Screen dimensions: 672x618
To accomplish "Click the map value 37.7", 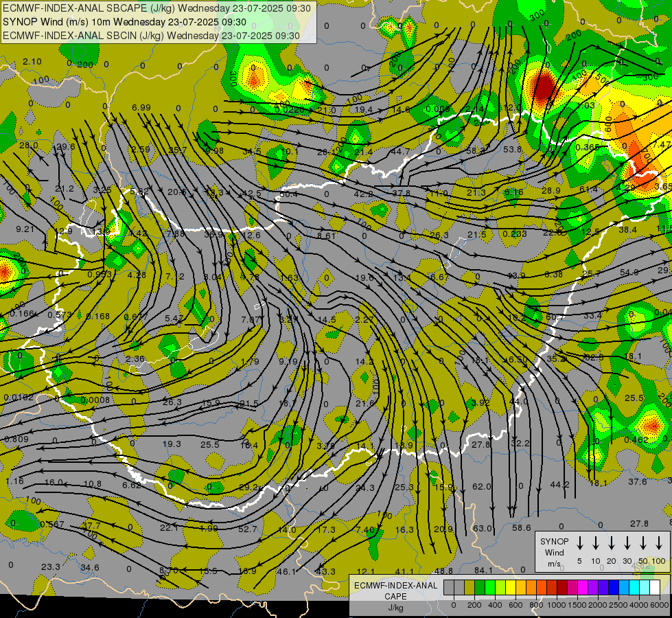I will tap(91, 525).
